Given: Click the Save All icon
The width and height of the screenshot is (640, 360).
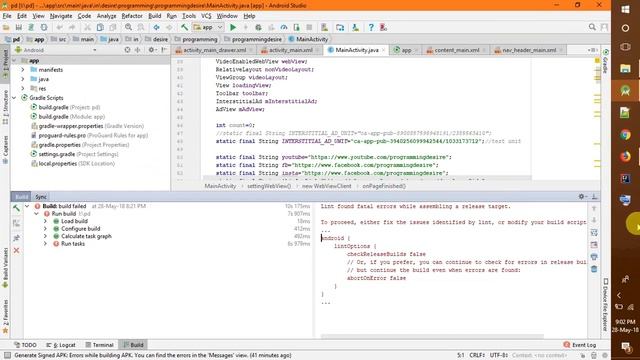Looking at the screenshot, I should (19, 27).
